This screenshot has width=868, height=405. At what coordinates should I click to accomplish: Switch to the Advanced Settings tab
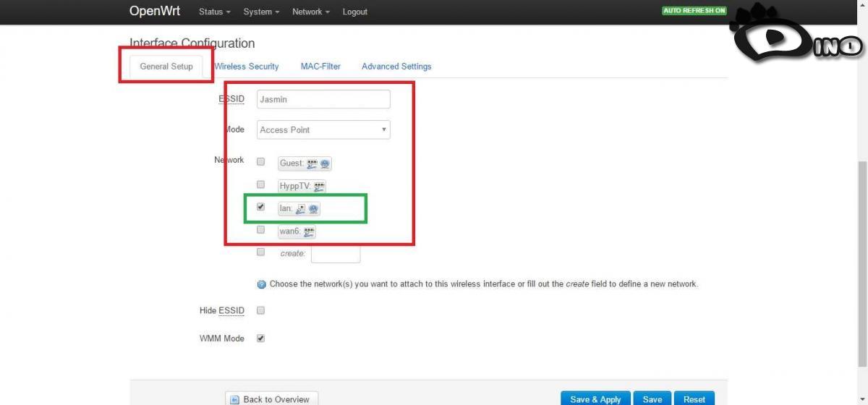click(396, 66)
